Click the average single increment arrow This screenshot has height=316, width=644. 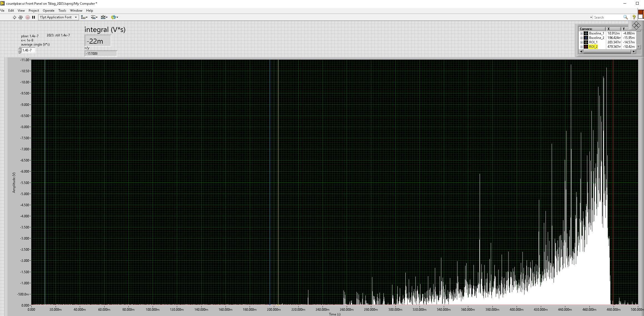(19, 49)
